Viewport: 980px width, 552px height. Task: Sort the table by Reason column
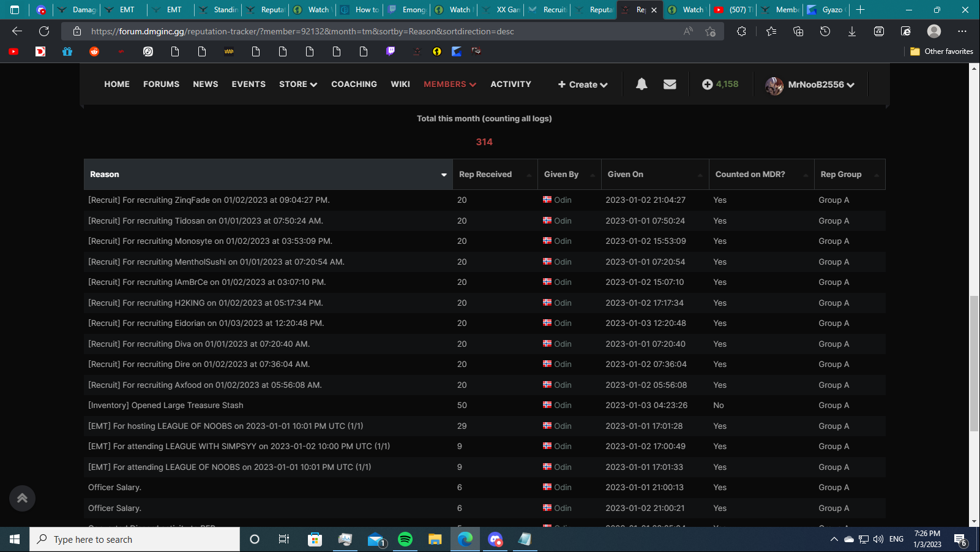click(268, 175)
